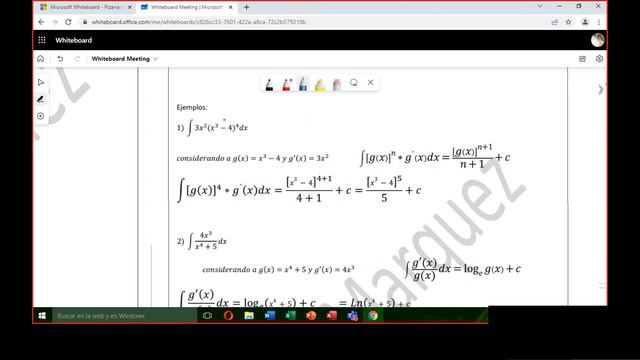Select the black pen in the pen toolbar
640x360 pixels.
269,84
